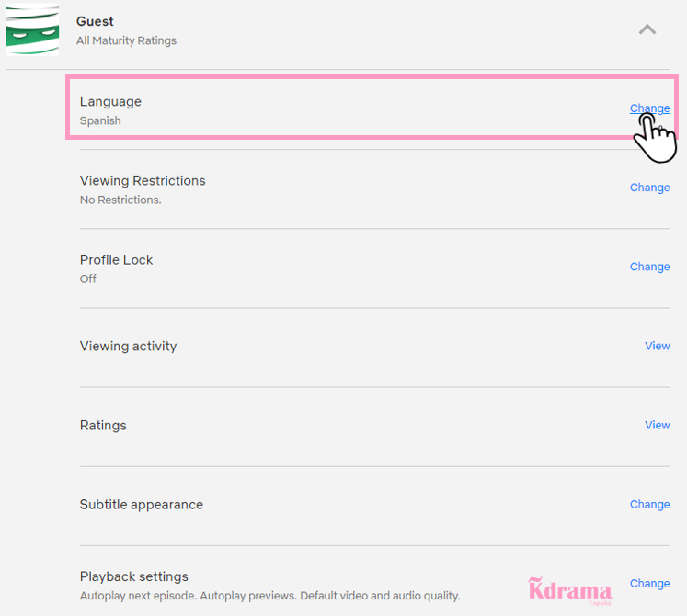The width and height of the screenshot is (687, 616).
Task: Click the Subtitle appearance heading
Action: (x=141, y=505)
